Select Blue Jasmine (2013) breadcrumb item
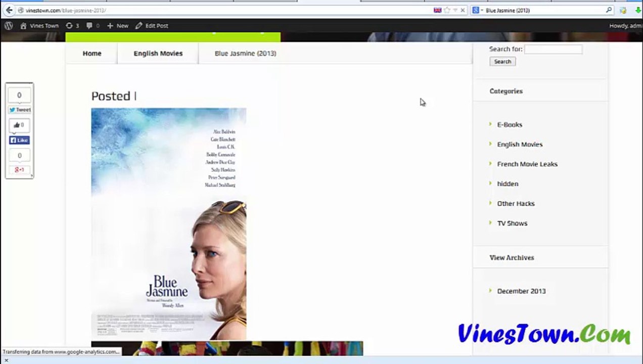The image size is (643, 364). coord(245,53)
